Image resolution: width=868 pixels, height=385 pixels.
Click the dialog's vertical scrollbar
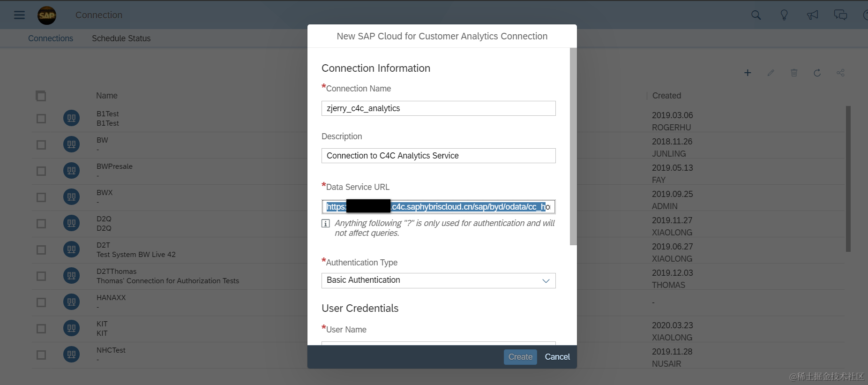[573, 146]
